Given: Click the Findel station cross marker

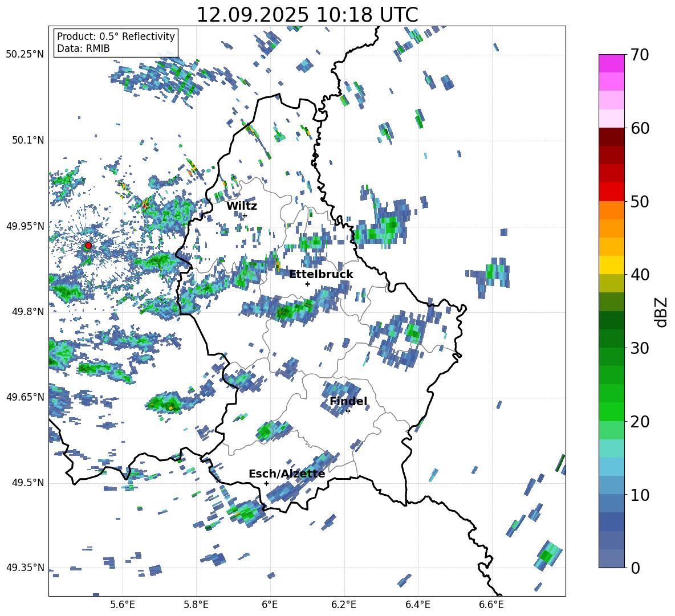Looking at the screenshot, I should tap(348, 411).
